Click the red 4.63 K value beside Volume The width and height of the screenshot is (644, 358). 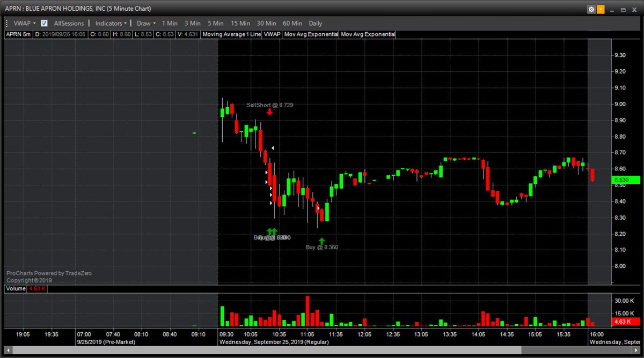(38, 288)
